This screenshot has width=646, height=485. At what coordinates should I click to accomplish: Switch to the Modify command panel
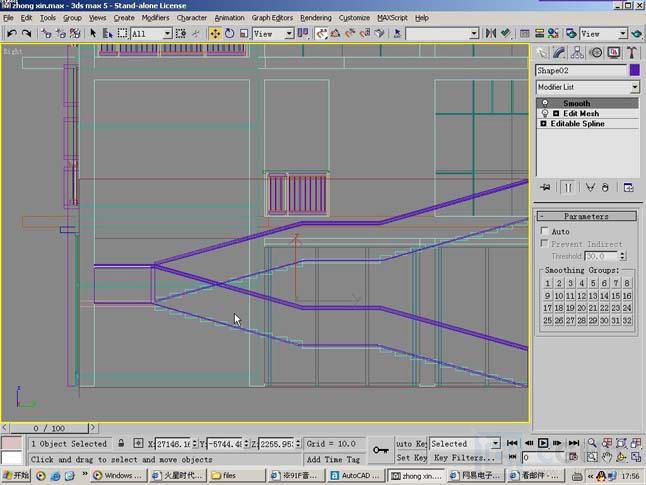(559, 53)
